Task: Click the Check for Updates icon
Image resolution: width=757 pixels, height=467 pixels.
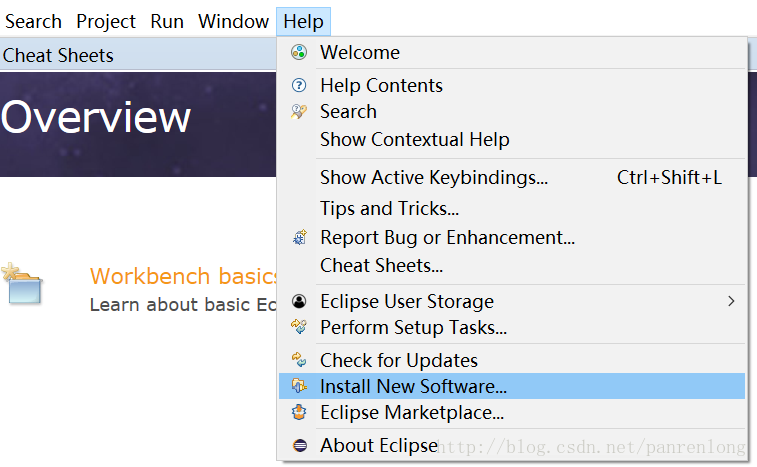Action: (x=299, y=360)
